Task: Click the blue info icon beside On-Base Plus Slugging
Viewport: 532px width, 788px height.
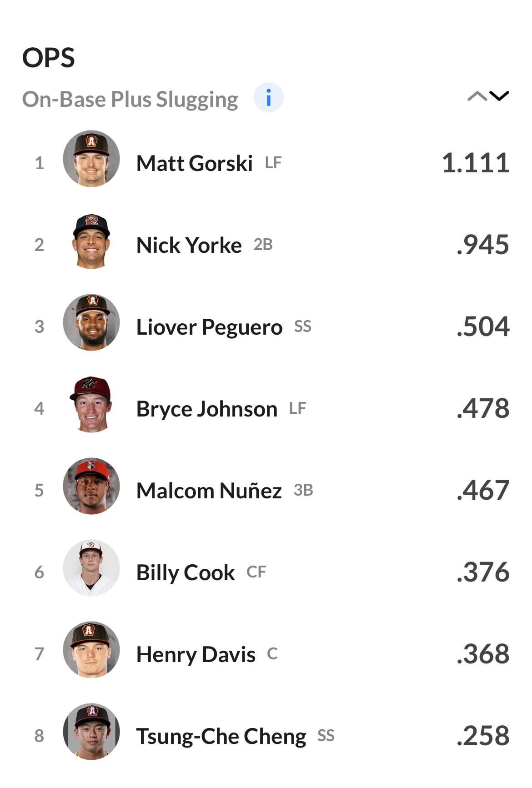Action: pos(268,97)
